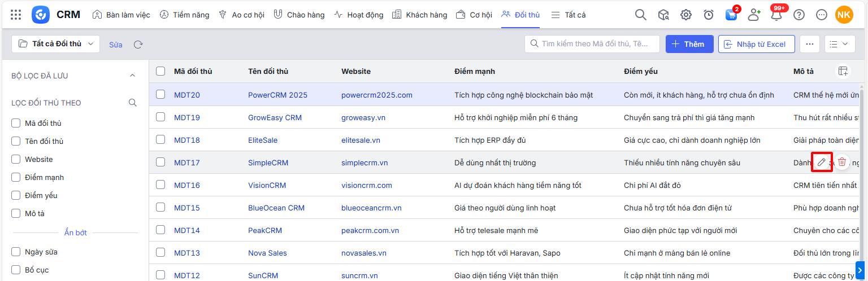Screen dimensions: 868x281
Task: Open the PowerCRM 2025 competitor link
Action: coord(277,95)
